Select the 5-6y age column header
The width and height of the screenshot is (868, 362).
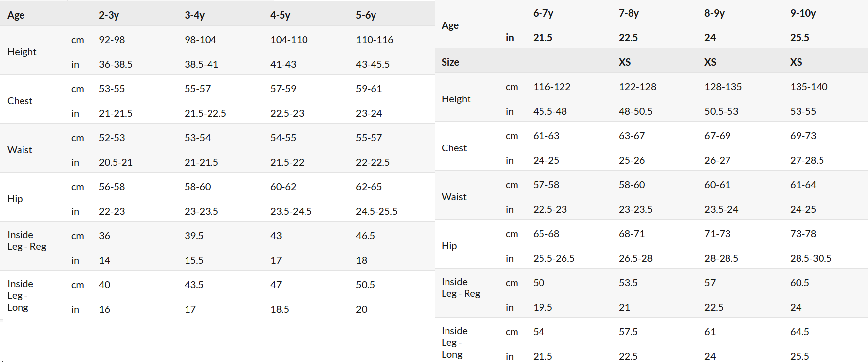366,15
